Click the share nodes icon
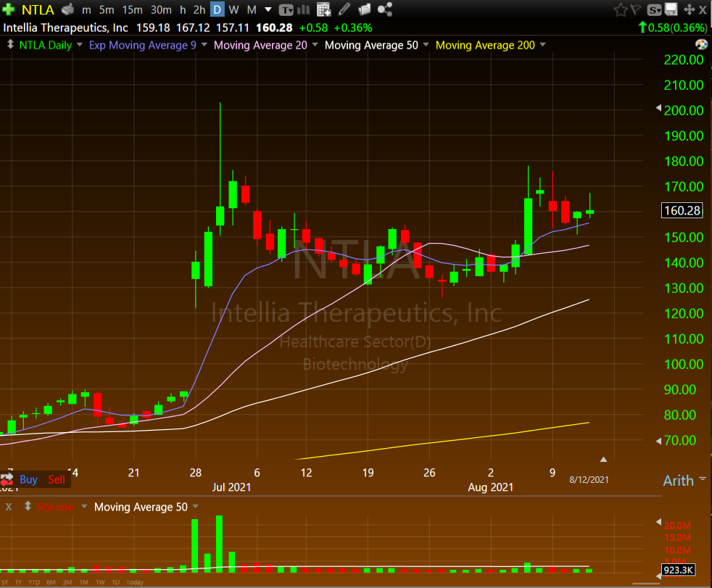Image resolution: width=712 pixels, height=588 pixels. point(385,9)
